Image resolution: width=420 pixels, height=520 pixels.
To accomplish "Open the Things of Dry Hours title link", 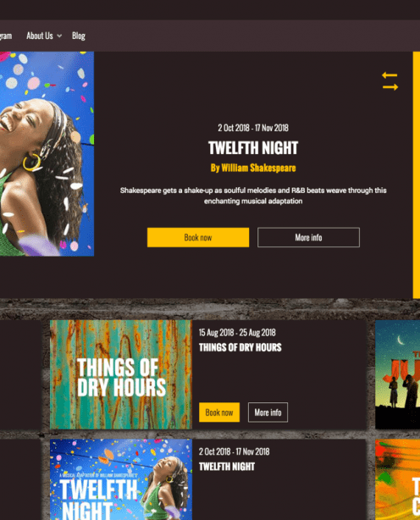I will tap(240, 347).
